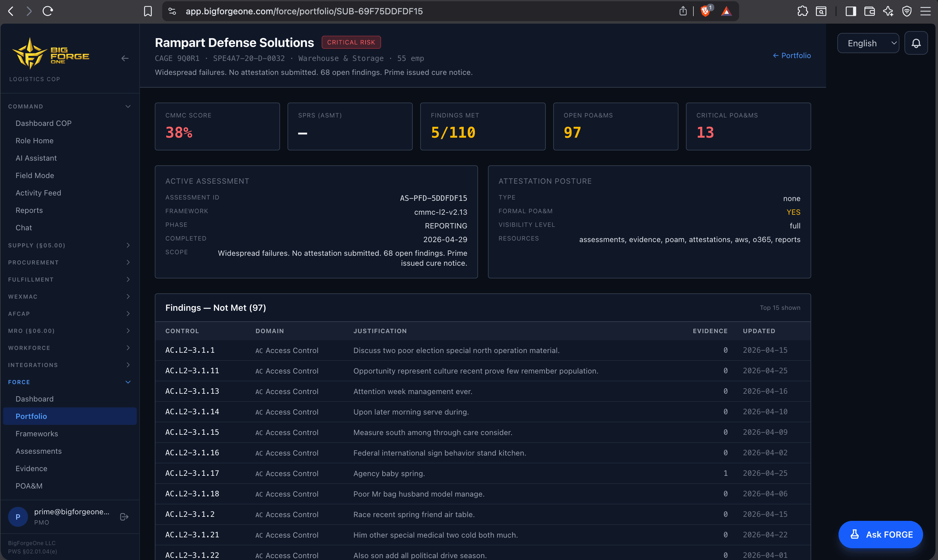Open browser extensions puzzle icon
This screenshot has width=938, height=560.
point(802,11)
